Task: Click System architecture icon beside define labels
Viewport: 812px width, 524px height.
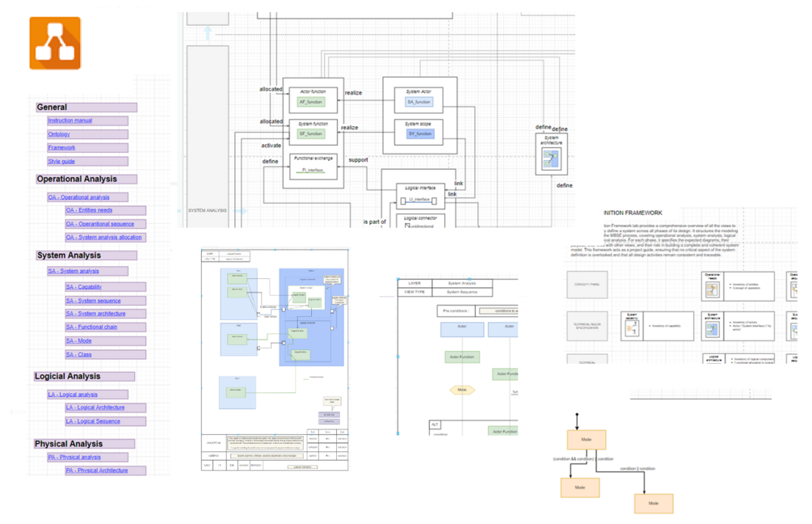Action: point(550,158)
